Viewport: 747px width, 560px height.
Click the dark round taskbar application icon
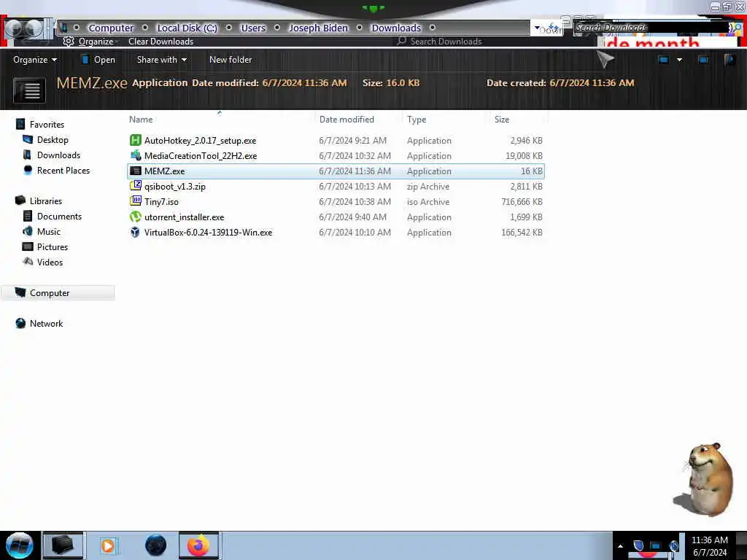tap(155, 545)
